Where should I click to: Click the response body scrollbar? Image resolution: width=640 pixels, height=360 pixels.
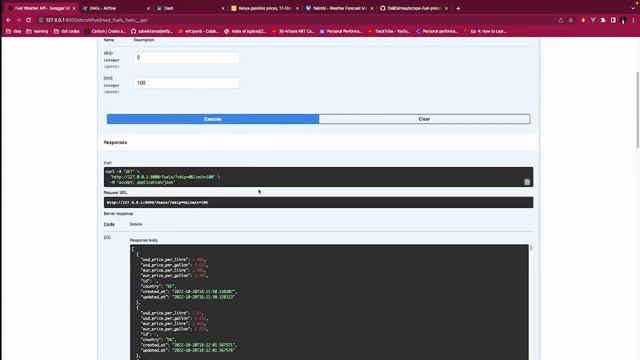(531, 248)
